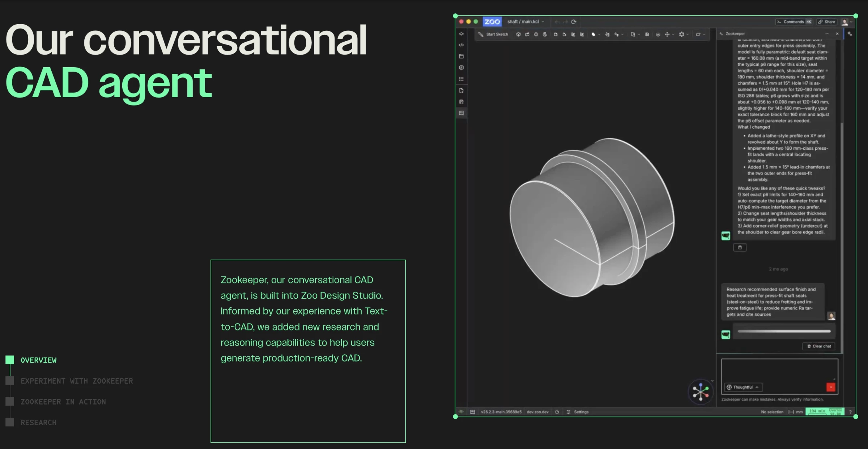
Task: Select the Fillet tool icon
Action: (x=556, y=34)
